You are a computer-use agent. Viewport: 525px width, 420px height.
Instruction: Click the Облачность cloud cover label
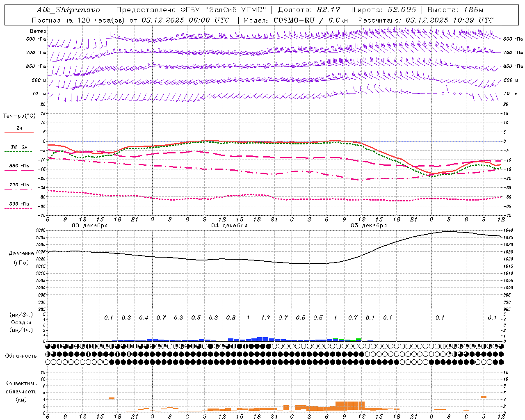click(21, 356)
